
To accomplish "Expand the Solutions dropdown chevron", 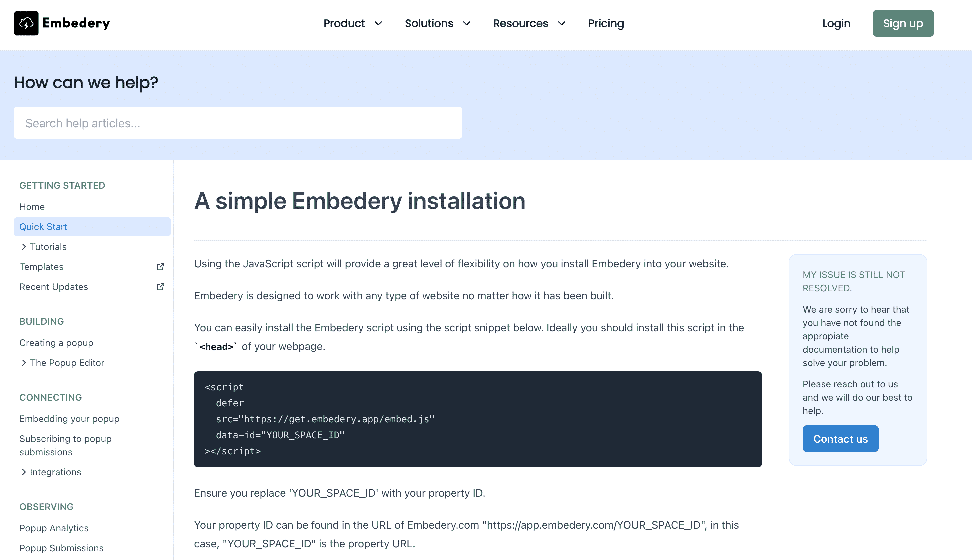I will tap(467, 24).
